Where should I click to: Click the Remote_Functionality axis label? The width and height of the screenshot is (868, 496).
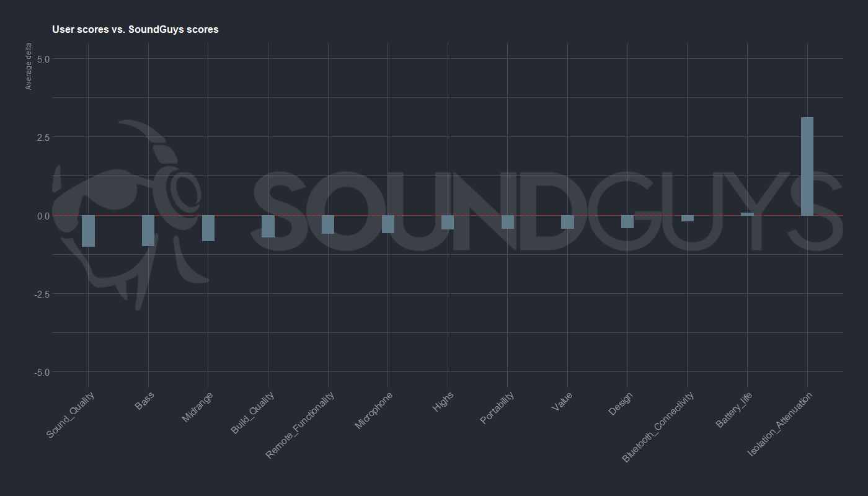coord(299,425)
